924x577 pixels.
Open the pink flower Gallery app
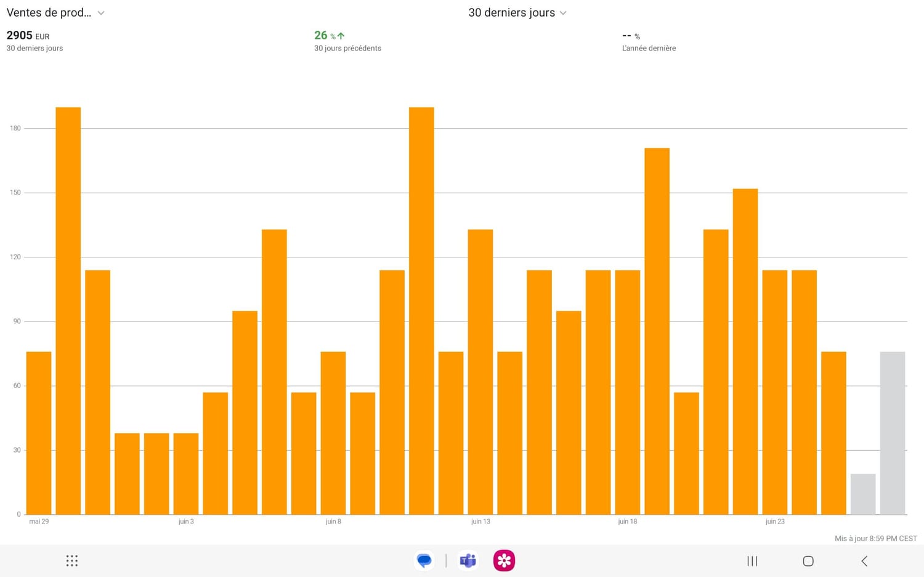coord(504,561)
